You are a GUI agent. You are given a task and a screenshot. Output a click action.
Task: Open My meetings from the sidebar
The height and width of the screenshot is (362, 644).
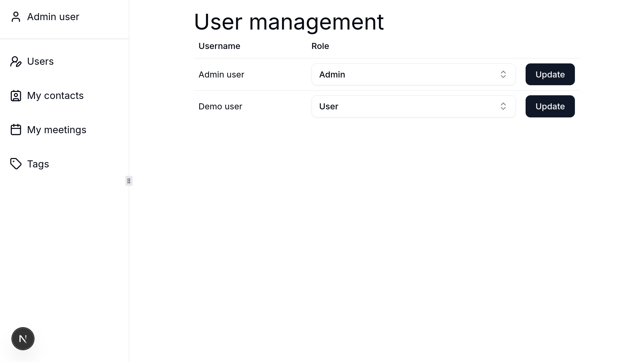57,130
